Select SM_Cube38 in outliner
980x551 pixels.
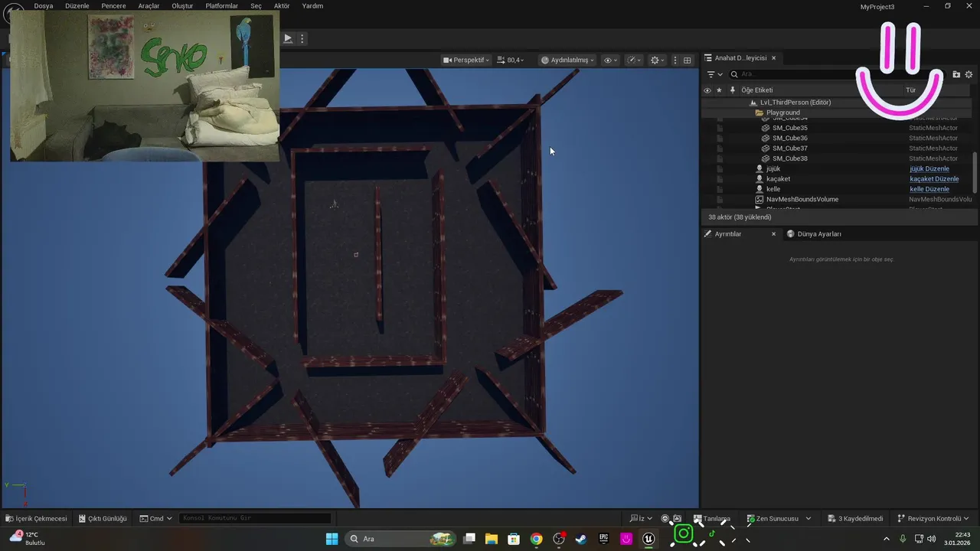tap(789, 158)
